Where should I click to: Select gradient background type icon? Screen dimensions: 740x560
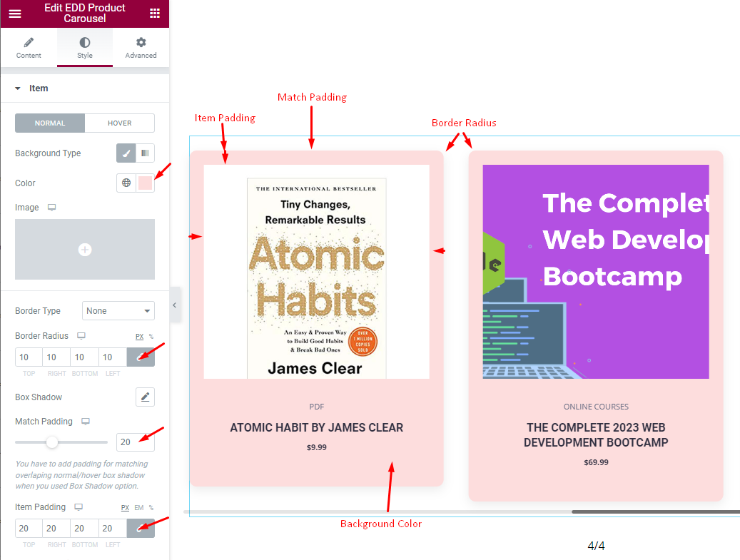[x=145, y=153]
